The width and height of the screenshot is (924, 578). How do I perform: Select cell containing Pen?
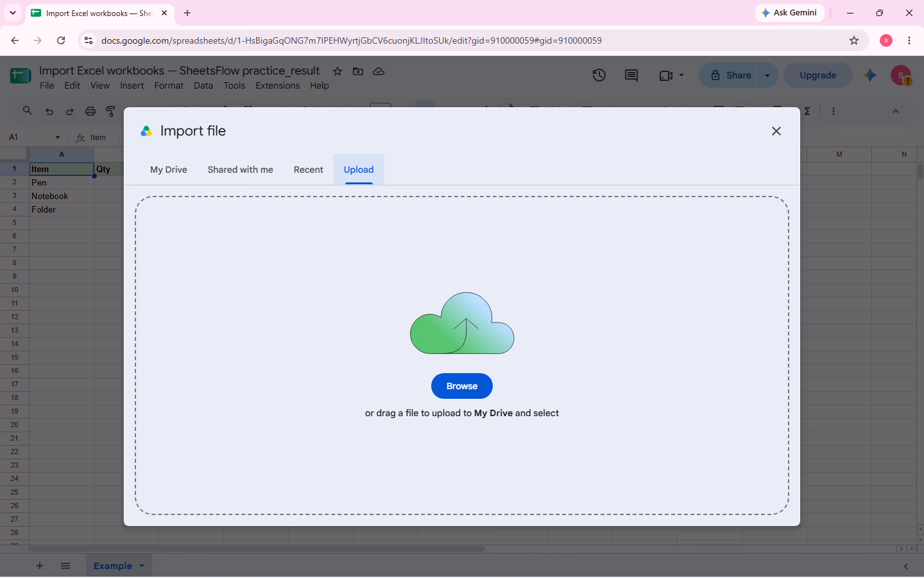(x=62, y=182)
